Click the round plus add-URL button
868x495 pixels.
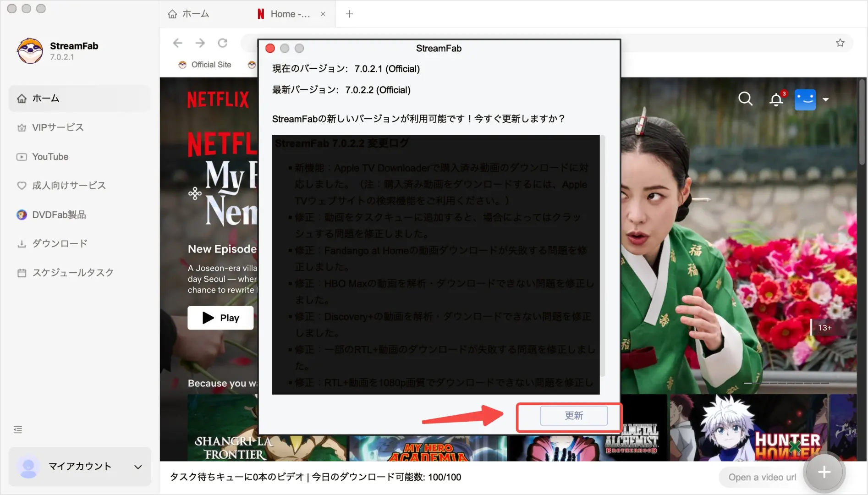pos(824,472)
